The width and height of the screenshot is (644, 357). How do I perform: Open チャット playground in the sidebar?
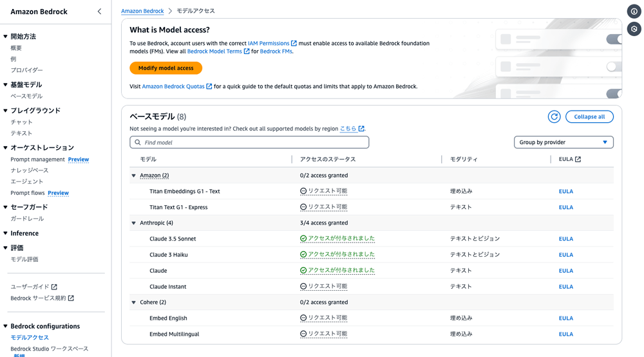(x=21, y=122)
